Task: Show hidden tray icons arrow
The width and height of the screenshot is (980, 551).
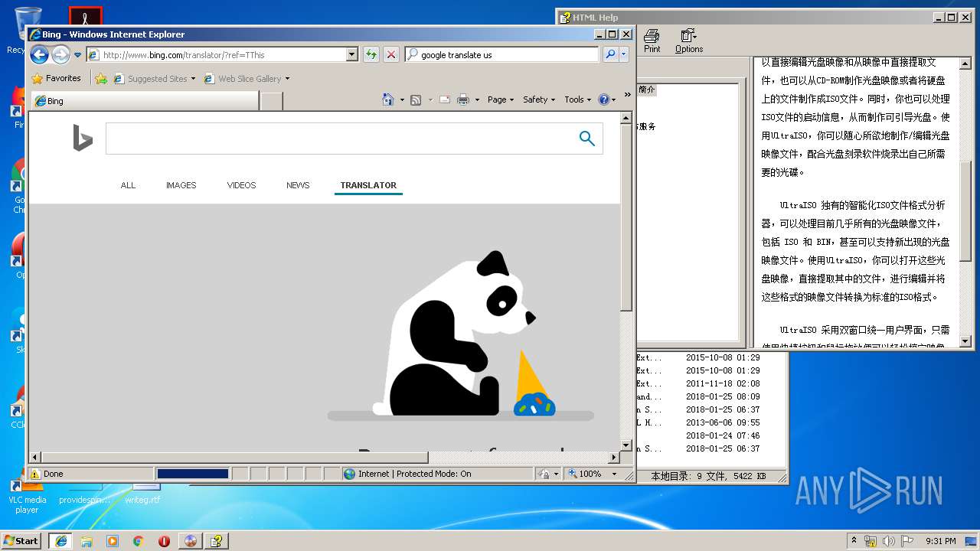Action: [854, 540]
